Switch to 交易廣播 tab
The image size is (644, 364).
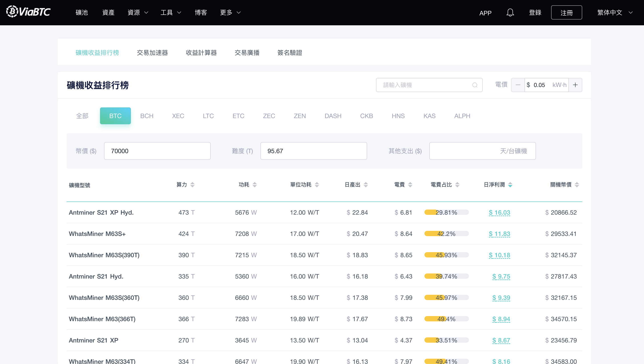pyautogui.click(x=247, y=53)
